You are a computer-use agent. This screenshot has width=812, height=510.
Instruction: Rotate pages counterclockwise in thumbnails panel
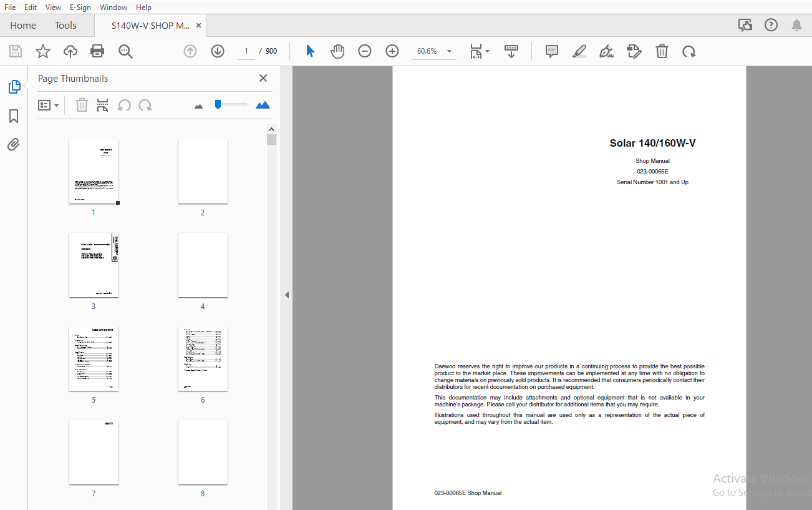124,105
